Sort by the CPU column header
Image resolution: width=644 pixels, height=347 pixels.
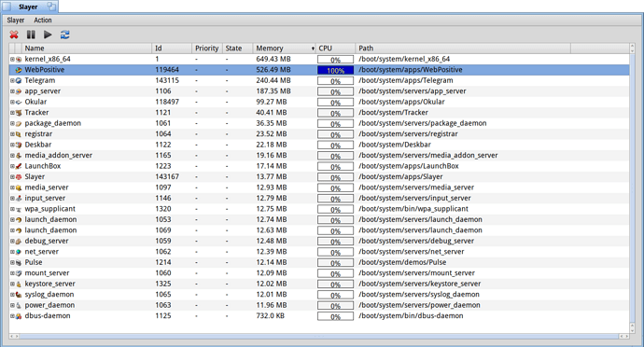coord(335,49)
